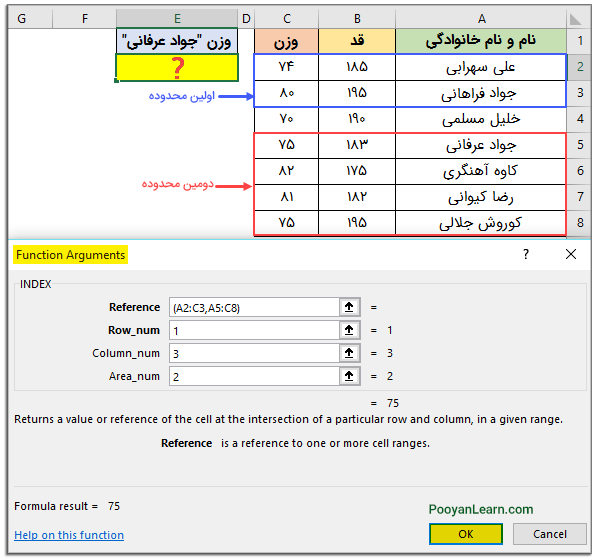
Task: Click the dialog help question mark icon
Action: click(526, 254)
